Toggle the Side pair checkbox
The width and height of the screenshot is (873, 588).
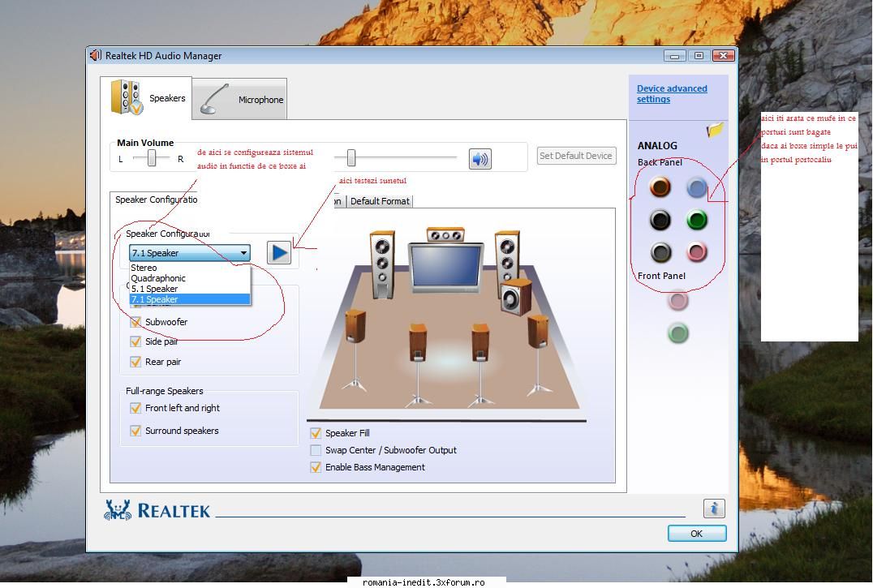tap(135, 341)
